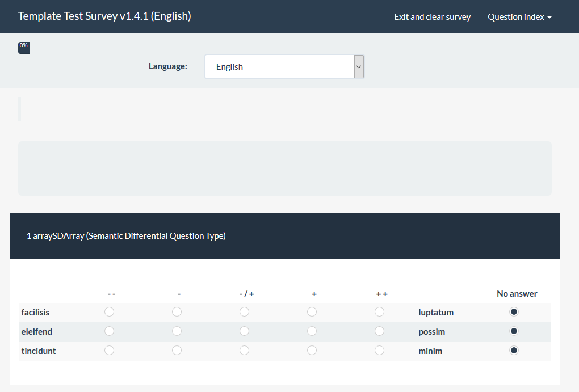
Task: Select 'No answer' for facilisis luptatum row
Action: point(514,312)
